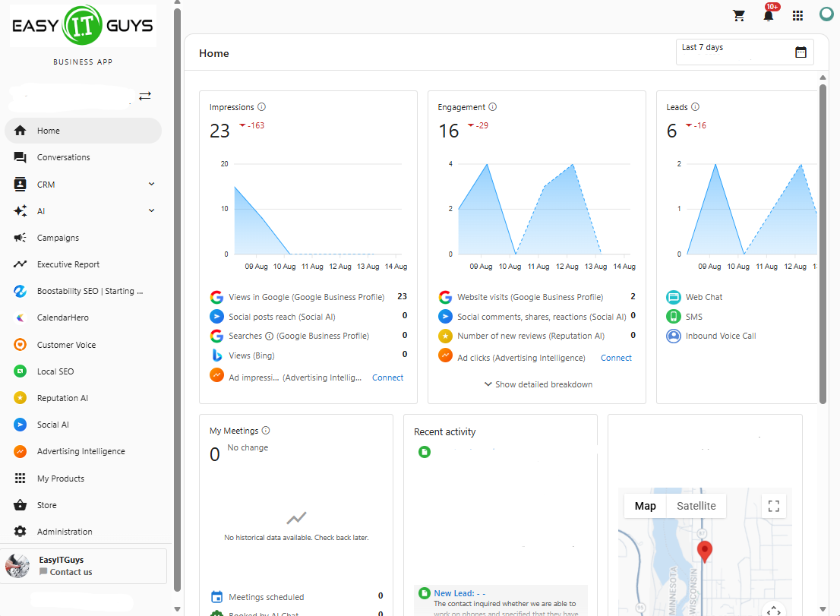This screenshot has width=840, height=616.
Task: Open Campaigns in the sidebar
Action: [x=83, y=238]
